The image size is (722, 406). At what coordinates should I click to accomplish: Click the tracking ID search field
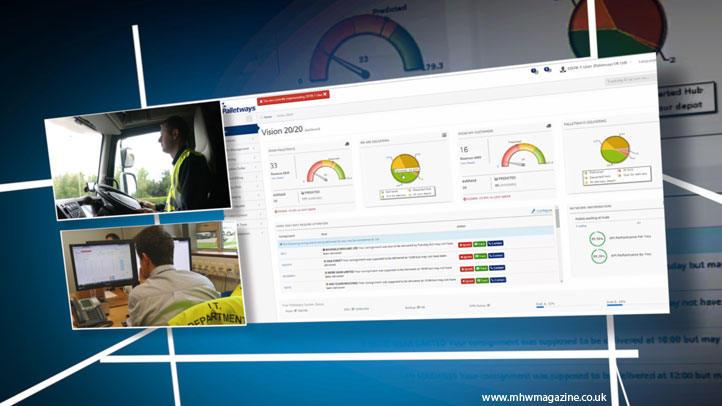click(630, 80)
